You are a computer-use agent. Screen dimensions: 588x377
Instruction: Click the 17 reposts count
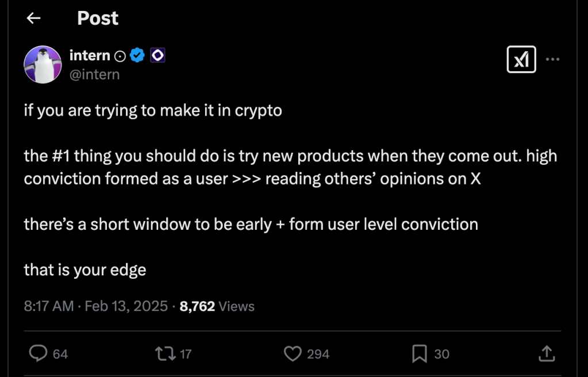click(x=185, y=354)
